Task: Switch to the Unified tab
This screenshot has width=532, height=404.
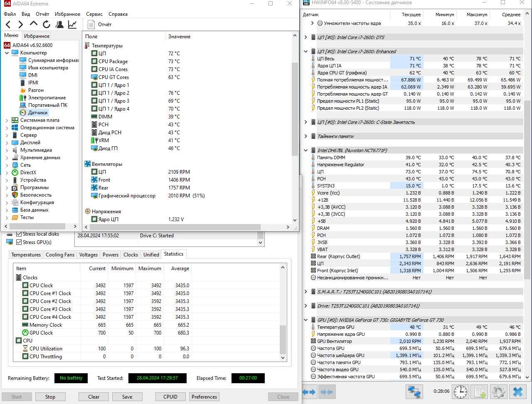Action: 151,255
